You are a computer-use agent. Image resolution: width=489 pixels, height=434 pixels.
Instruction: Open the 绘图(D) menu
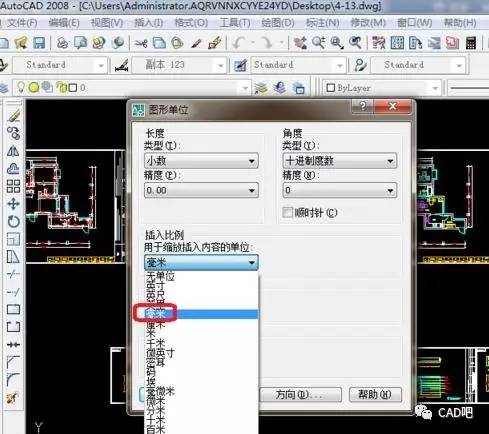click(278, 23)
